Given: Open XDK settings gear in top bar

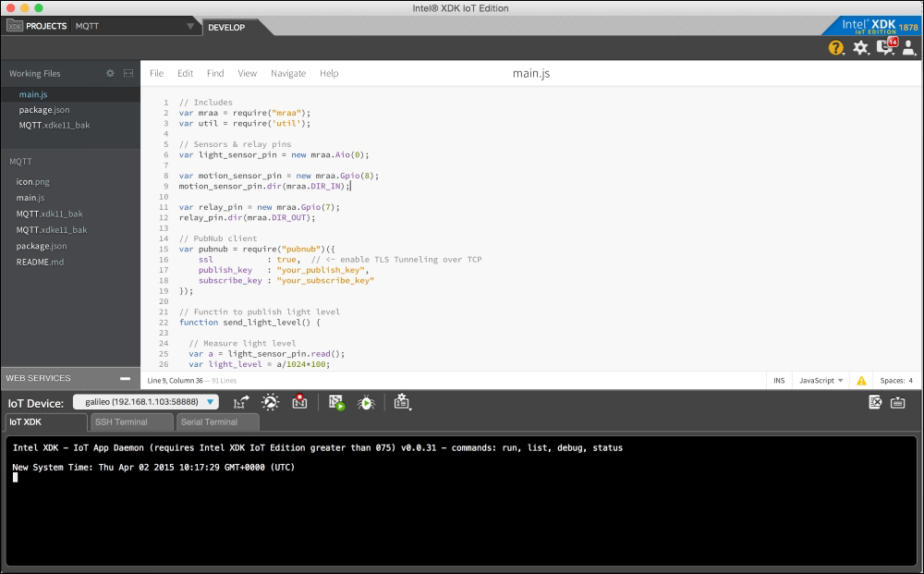Looking at the screenshot, I should pos(860,48).
